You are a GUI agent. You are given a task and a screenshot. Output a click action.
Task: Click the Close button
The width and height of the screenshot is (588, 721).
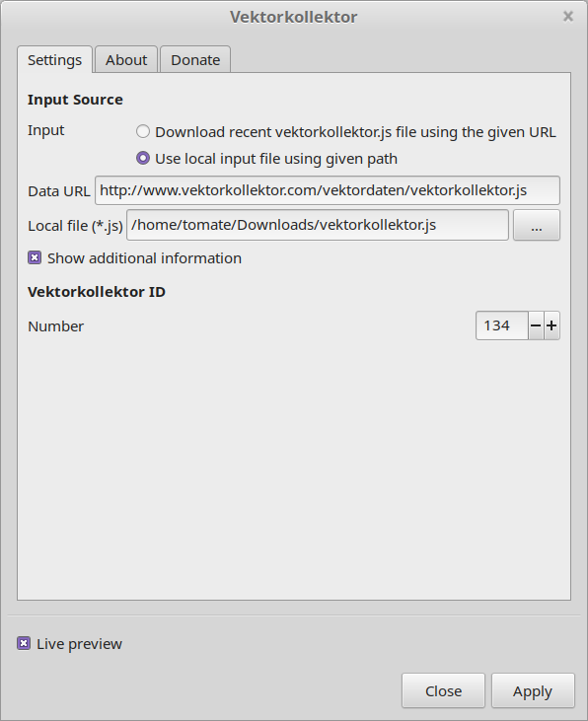[x=443, y=690]
